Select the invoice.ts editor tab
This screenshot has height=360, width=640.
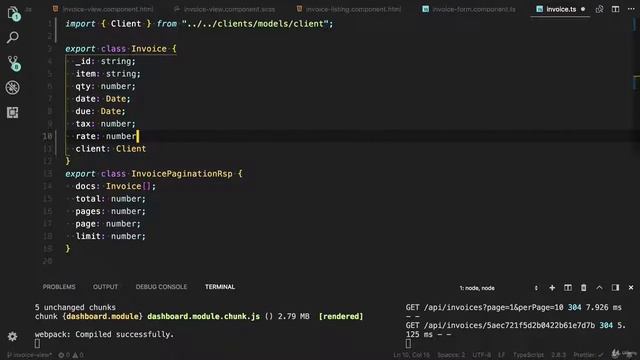[x=561, y=9]
